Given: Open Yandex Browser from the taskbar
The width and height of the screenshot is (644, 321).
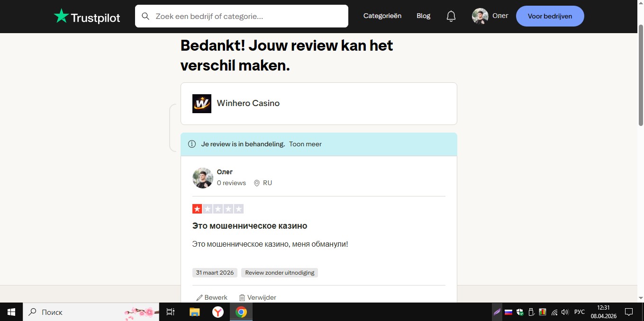Looking at the screenshot, I should tap(218, 312).
